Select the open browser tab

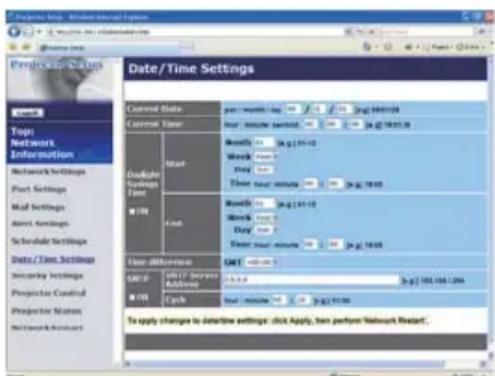(110, 48)
